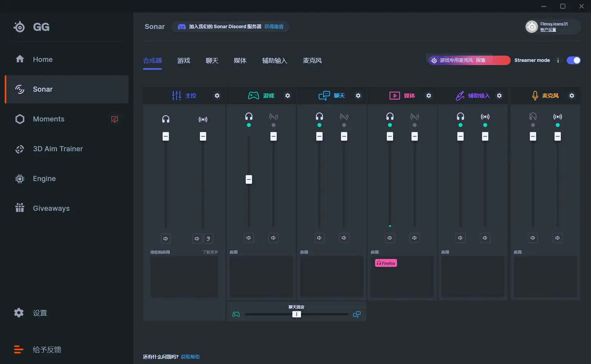Toggle the 聊天 channel stream output icon
The height and width of the screenshot is (364, 591).
344,117
